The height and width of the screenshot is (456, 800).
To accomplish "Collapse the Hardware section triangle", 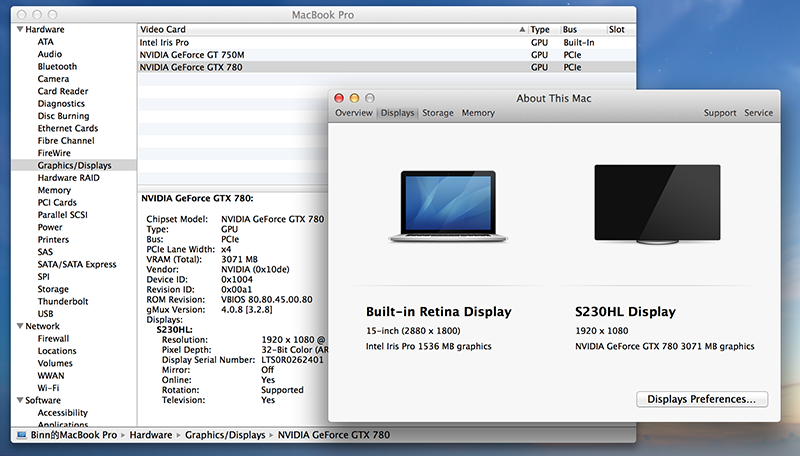I will [x=20, y=30].
